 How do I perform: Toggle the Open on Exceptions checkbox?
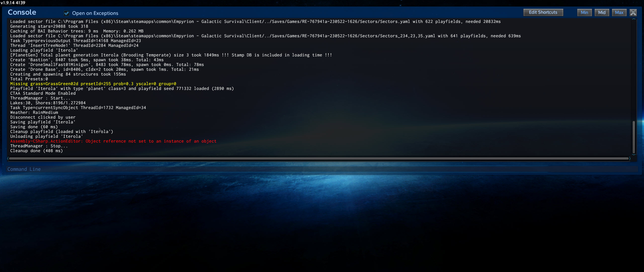pos(66,13)
